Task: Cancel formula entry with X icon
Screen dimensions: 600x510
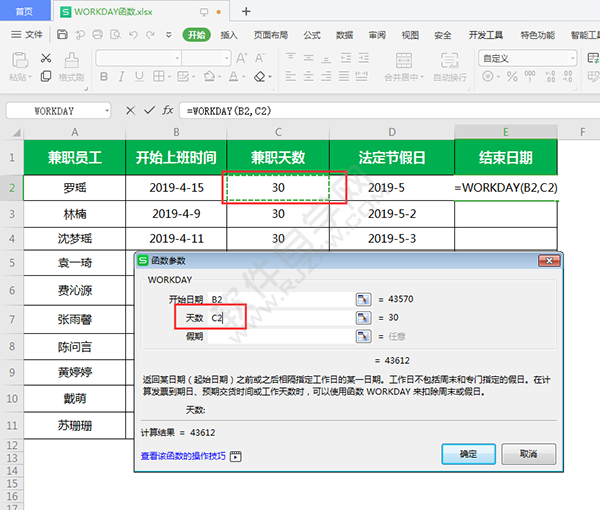Action: pyautogui.click(x=130, y=111)
